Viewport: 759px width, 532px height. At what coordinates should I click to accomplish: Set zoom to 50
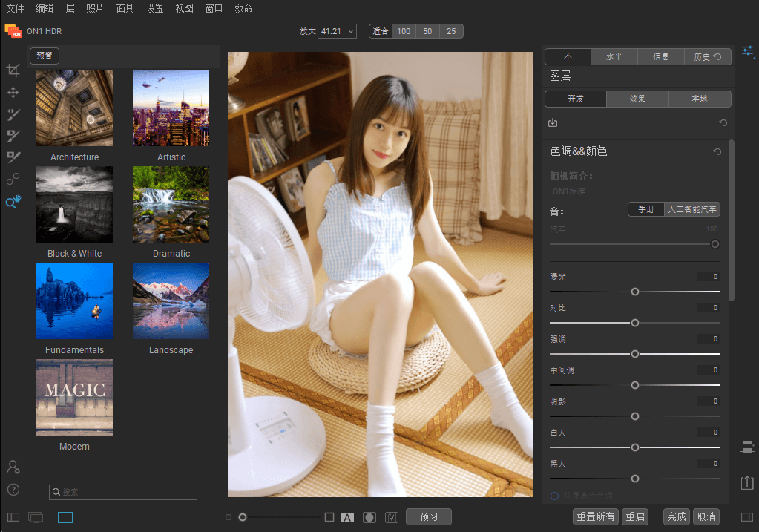(427, 31)
